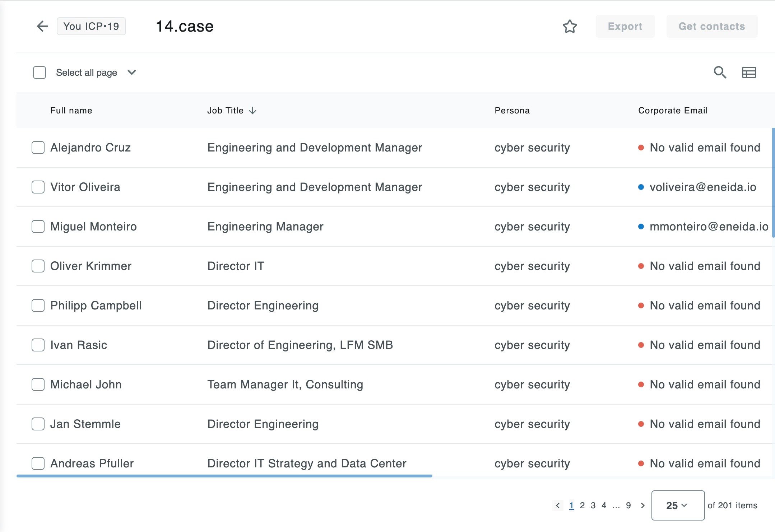
Task: Click the vertical scrollbar at right edge
Action: [x=773, y=182]
